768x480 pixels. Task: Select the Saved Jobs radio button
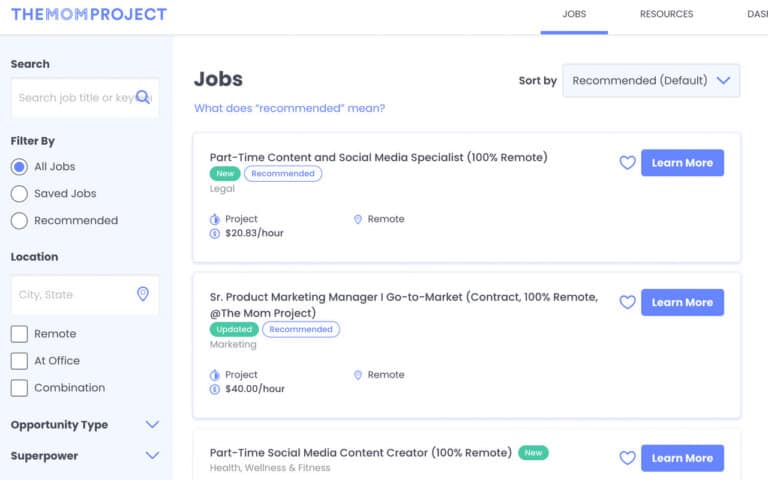pos(19,194)
